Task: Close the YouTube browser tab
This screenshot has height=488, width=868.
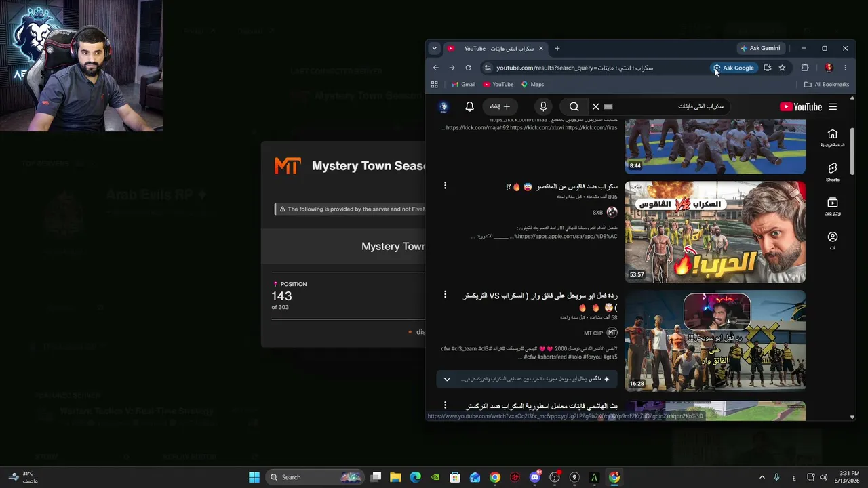Action: pyautogui.click(x=540, y=49)
